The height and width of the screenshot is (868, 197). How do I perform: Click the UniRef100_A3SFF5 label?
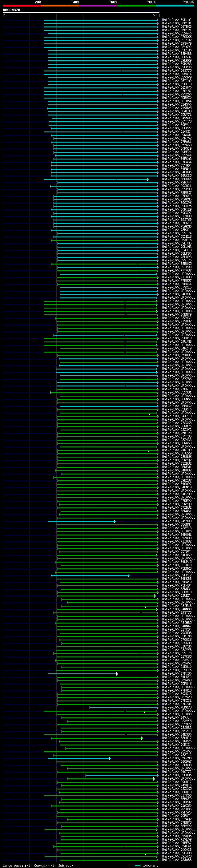pyautogui.click(x=176, y=670)
